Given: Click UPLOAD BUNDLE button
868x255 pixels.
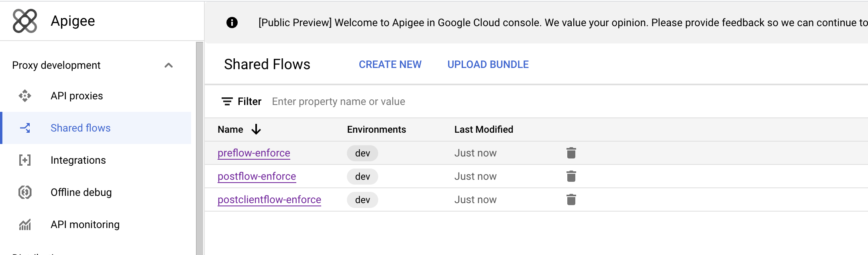Looking at the screenshot, I should pos(488,64).
